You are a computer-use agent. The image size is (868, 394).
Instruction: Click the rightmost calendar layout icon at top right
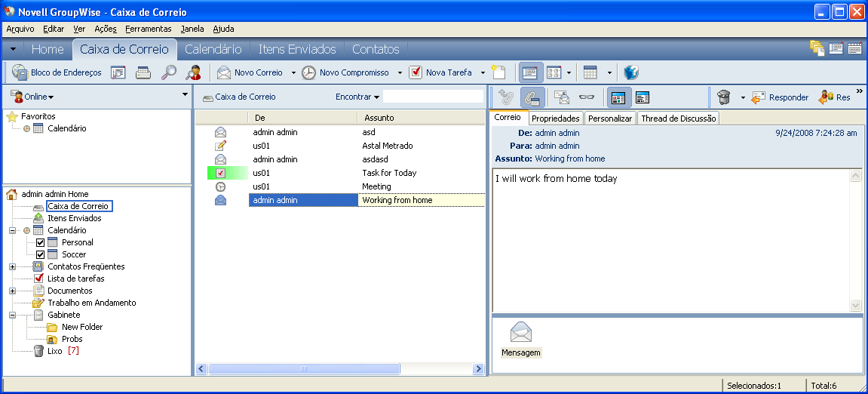click(854, 48)
